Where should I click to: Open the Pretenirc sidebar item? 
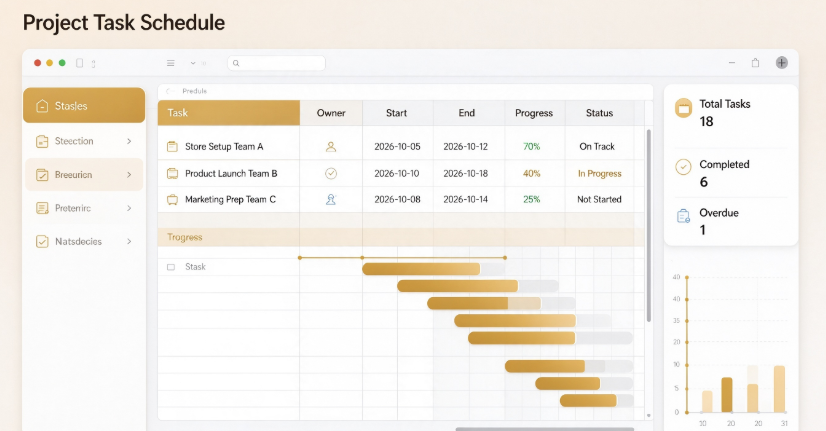pyautogui.click(x=84, y=208)
